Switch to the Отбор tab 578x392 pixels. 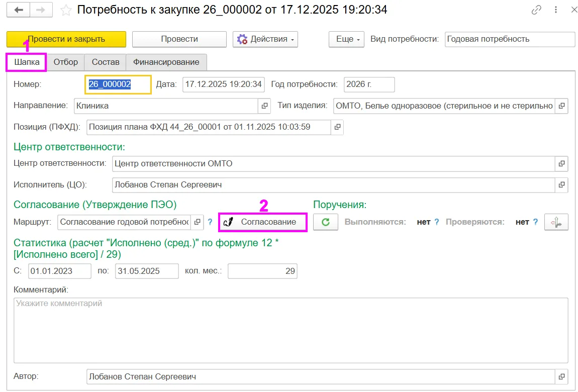[x=66, y=62]
